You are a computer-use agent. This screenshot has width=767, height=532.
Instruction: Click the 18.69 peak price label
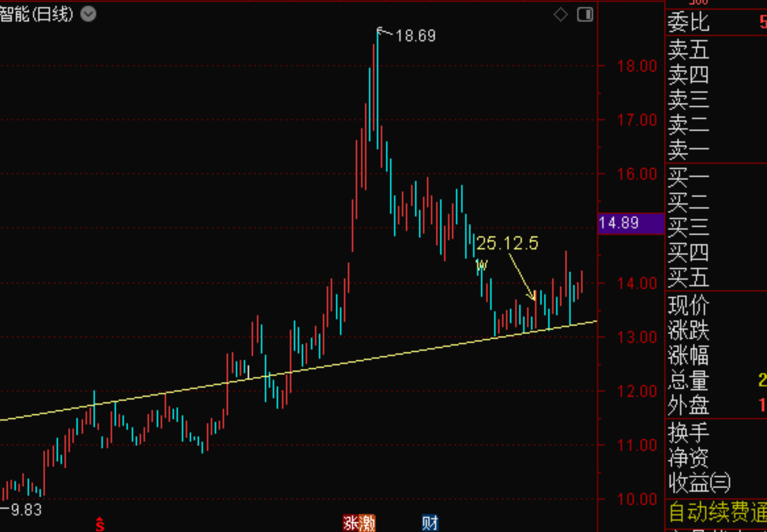[415, 36]
